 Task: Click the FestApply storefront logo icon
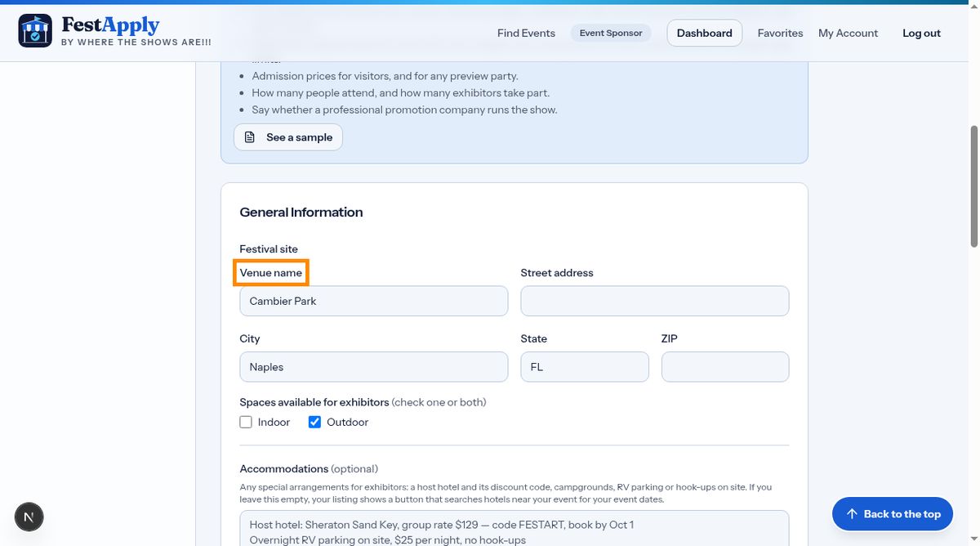(x=35, y=31)
